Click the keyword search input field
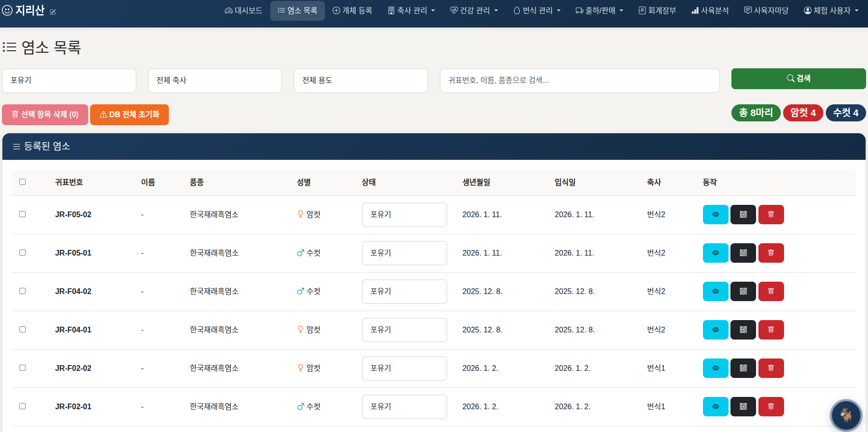This screenshot has height=432, width=868. tap(580, 80)
